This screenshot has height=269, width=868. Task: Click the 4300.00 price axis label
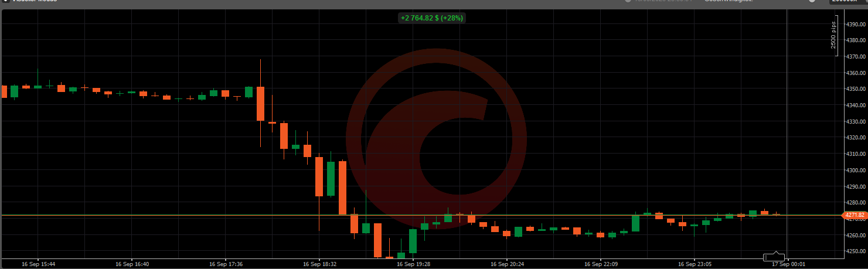[x=856, y=171]
